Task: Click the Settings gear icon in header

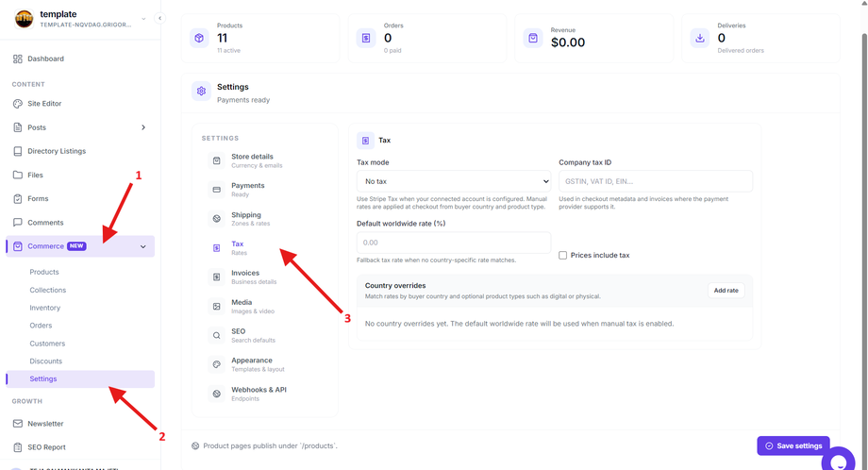Action: click(202, 92)
